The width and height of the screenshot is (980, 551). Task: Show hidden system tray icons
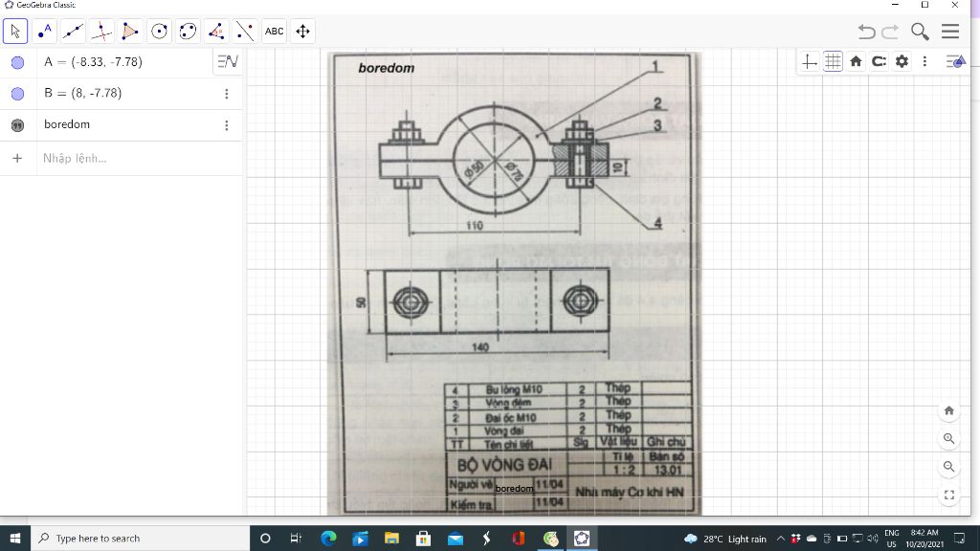pos(781,539)
